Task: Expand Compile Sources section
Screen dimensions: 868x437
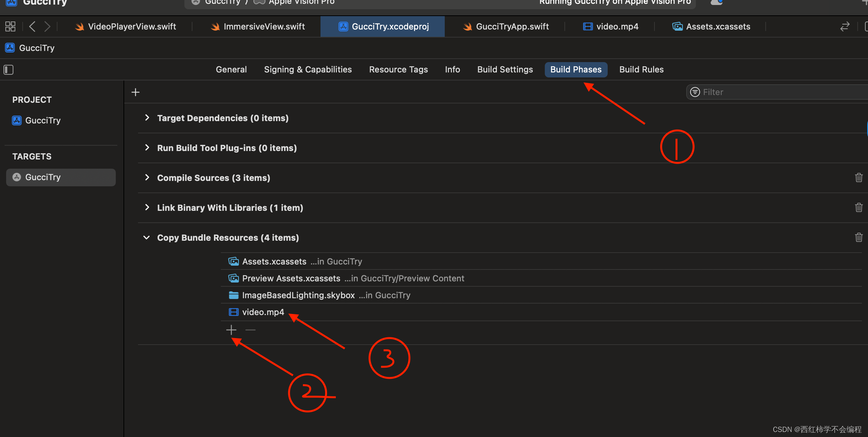Action: tap(147, 177)
